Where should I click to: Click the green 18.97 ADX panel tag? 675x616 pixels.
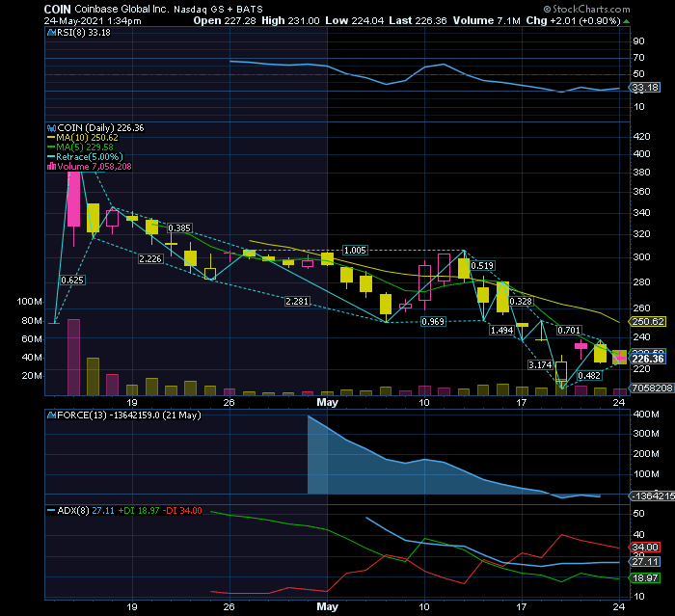645,578
